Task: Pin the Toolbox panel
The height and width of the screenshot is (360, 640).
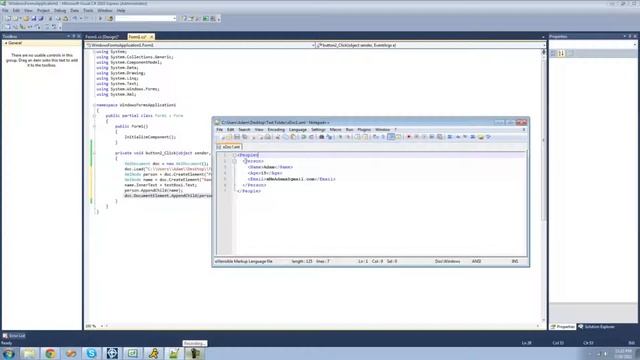Action: pos(74,36)
